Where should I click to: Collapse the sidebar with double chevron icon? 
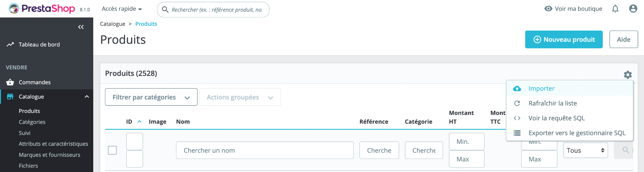pos(81,27)
